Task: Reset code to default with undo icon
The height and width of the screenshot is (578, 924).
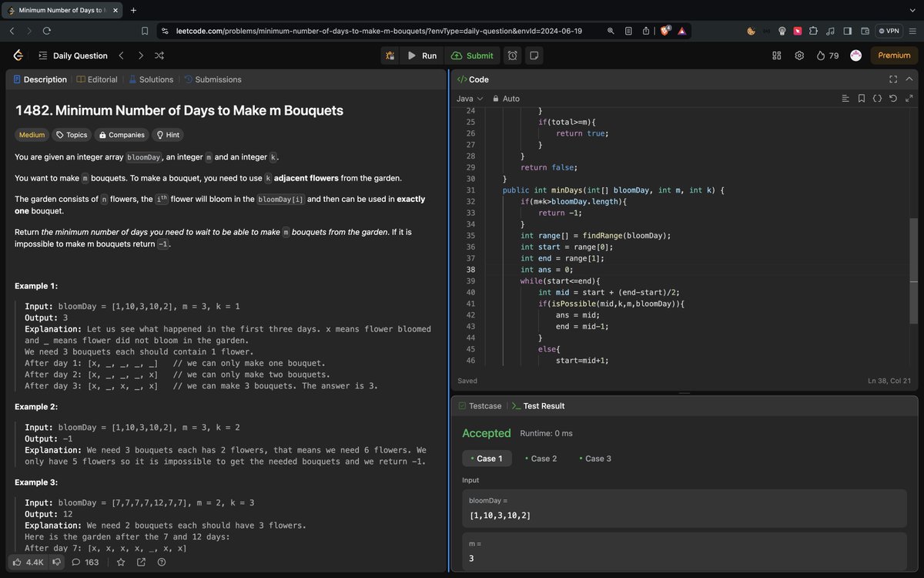Action: (x=892, y=99)
